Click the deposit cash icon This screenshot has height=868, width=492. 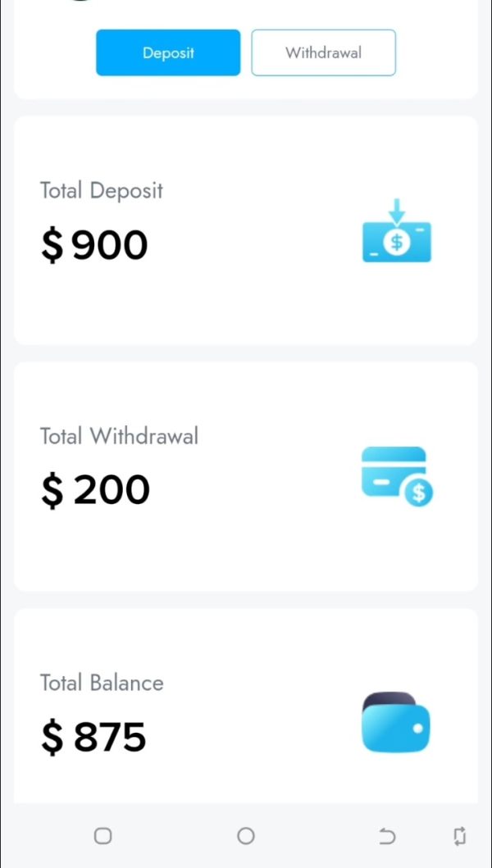click(397, 232)
